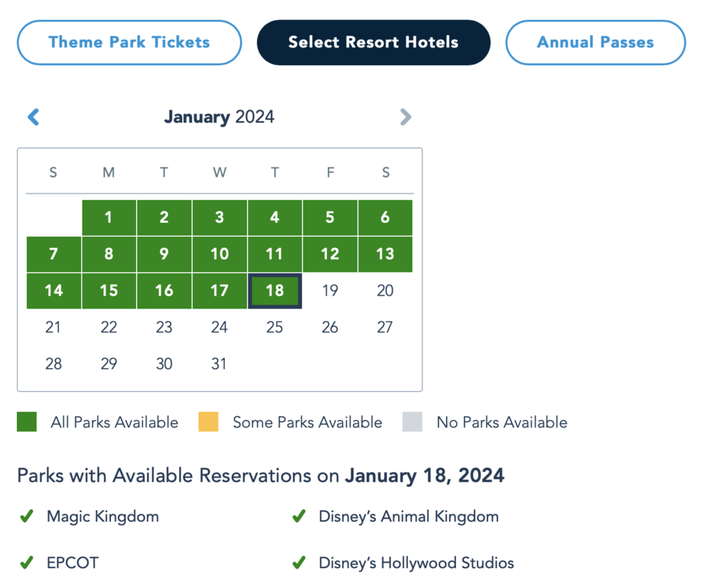
Task: Pick January 13 in the calendar
Action: tap(385, 254)
